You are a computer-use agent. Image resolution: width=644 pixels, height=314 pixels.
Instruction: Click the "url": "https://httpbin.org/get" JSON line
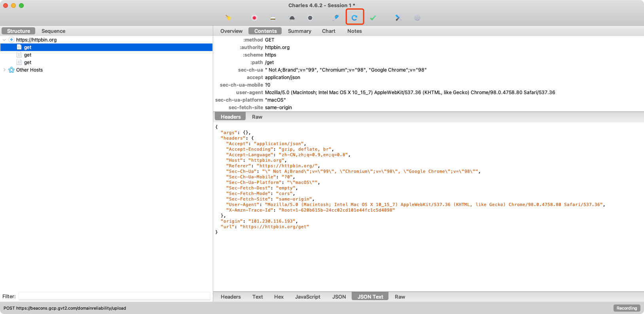coord(265,227)
